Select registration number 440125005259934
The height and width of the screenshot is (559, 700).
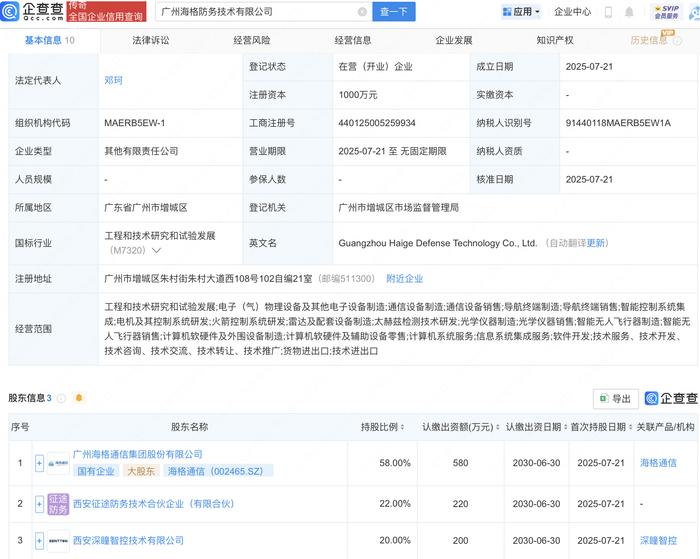pyautogui.click(x=377, y=123)
